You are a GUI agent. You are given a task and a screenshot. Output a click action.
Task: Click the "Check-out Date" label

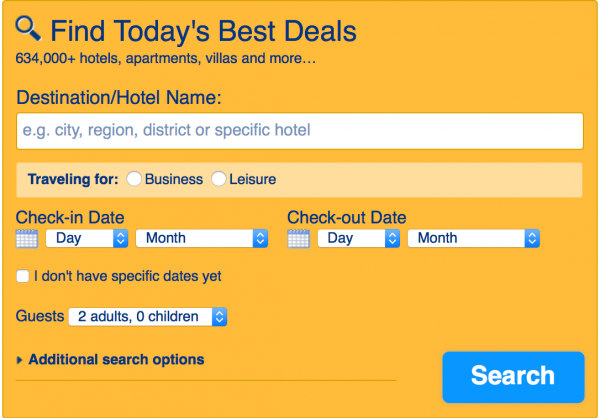click(347, 217)
